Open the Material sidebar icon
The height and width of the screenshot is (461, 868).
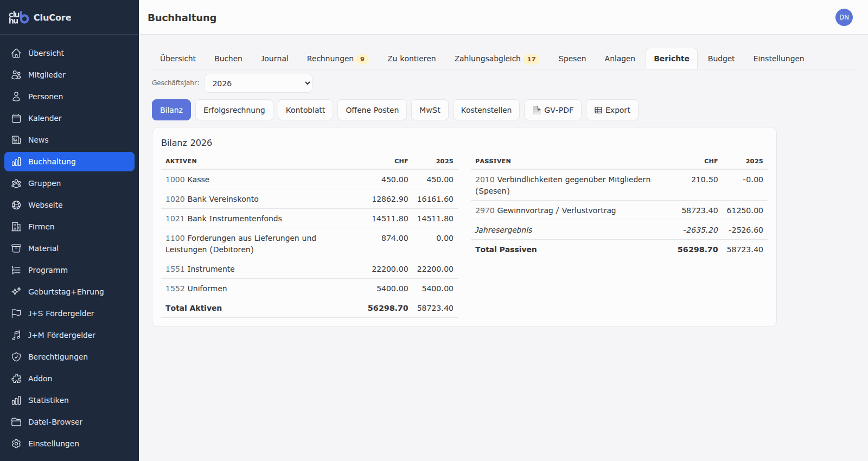(16, 248)
